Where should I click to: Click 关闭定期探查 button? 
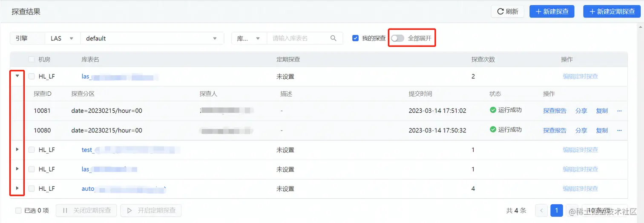pyautogui.click(x=86, y=210)
